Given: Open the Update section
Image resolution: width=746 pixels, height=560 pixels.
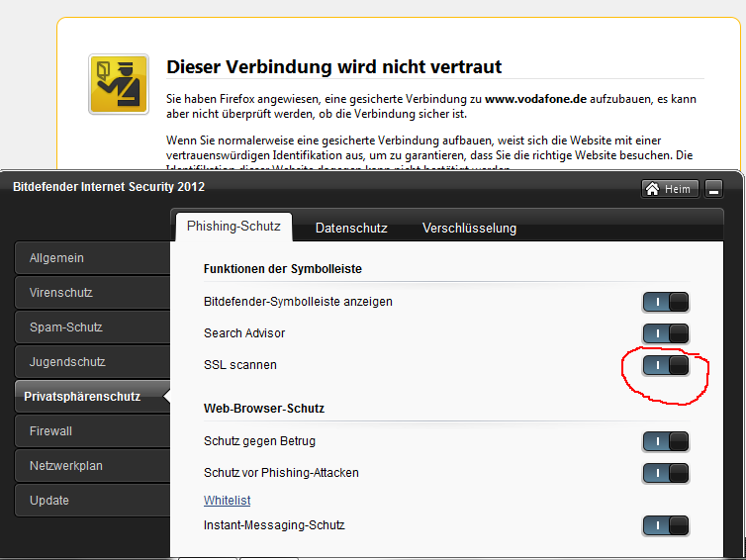Looking at the screenshot, I should pos(92,501).
